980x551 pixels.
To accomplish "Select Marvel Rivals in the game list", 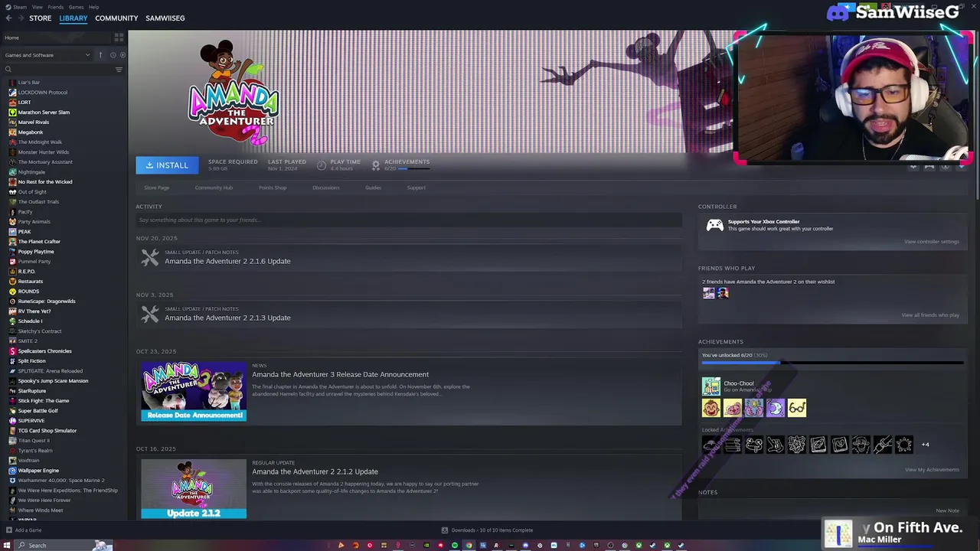I will [33, 122].
